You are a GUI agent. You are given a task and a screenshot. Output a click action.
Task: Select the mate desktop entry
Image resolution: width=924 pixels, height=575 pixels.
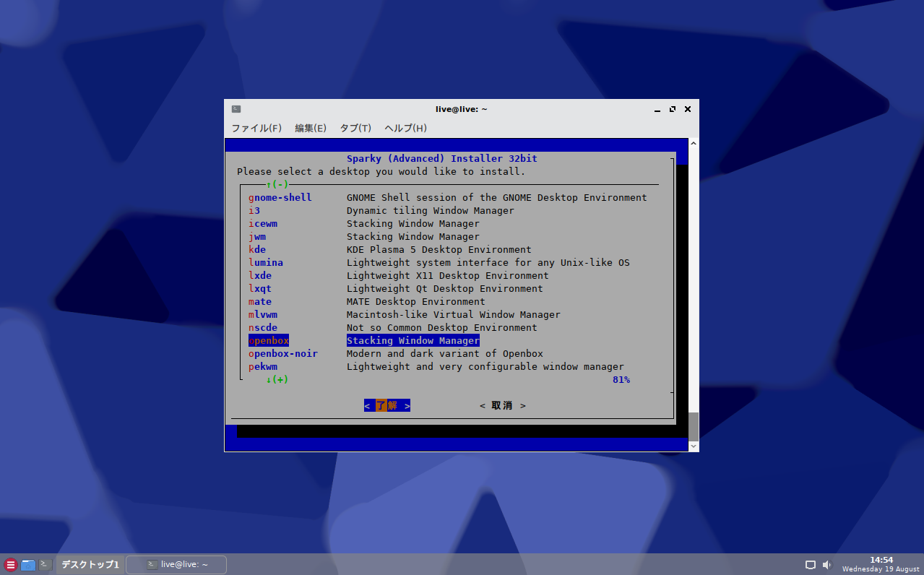pos(260,302)
